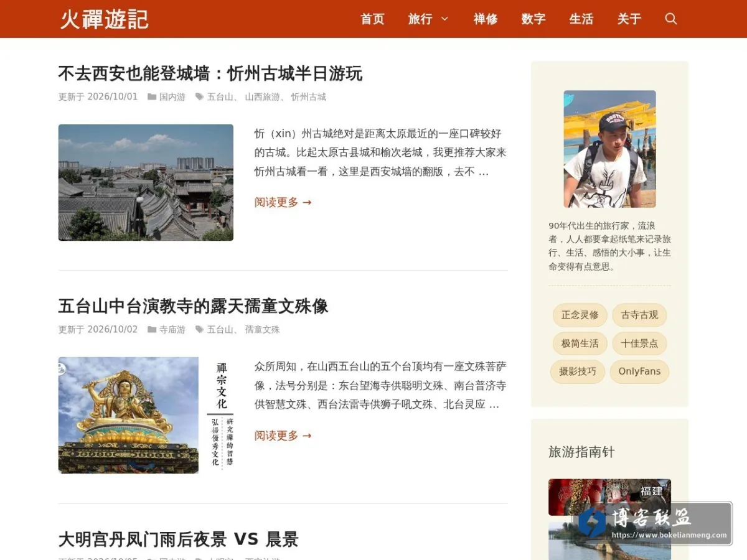Viewport: 747px width, 560px height.
Task: Click 阅读更多 under 孺童文殊像 article
Action: [x=283, y=436]
